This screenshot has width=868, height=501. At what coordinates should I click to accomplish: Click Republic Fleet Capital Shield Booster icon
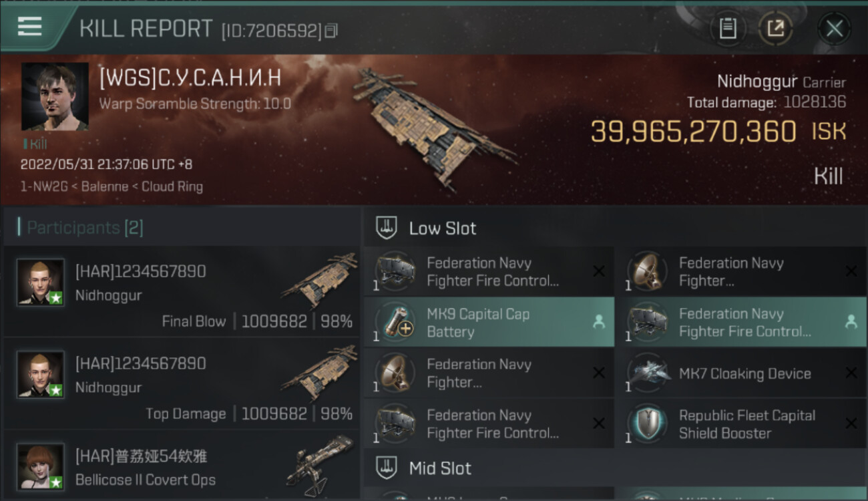(648, 424)
